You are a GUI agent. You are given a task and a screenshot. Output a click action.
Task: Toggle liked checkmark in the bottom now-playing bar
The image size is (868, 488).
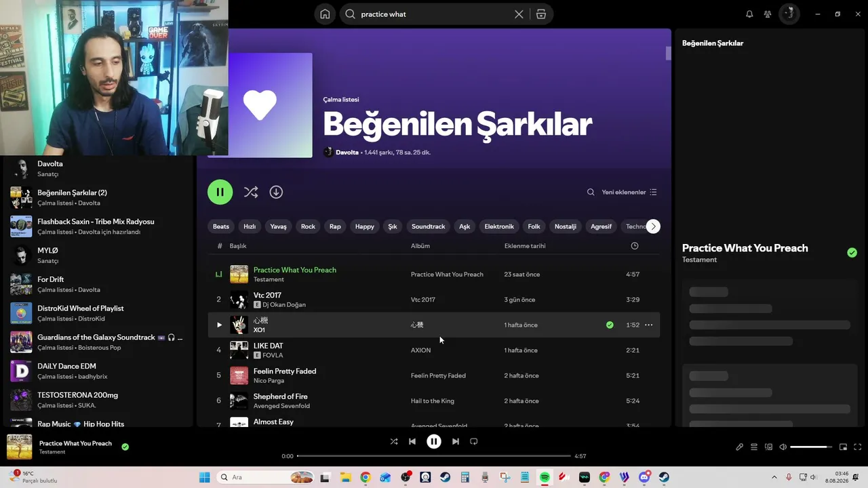125,447
